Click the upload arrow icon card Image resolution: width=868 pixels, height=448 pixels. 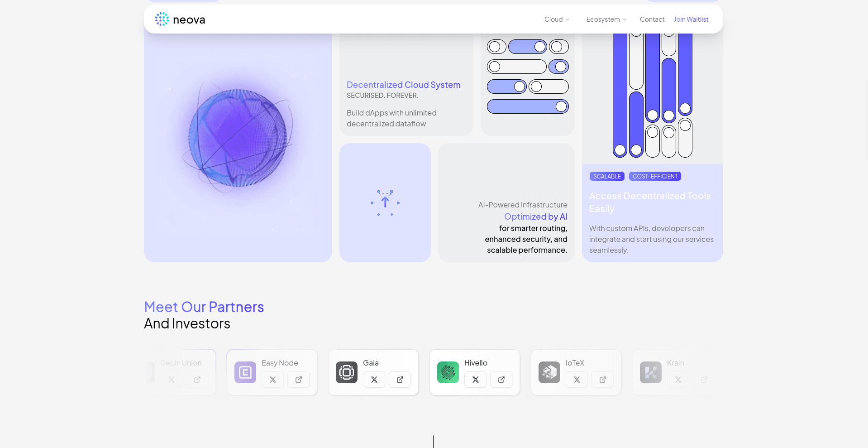(385, 202)
